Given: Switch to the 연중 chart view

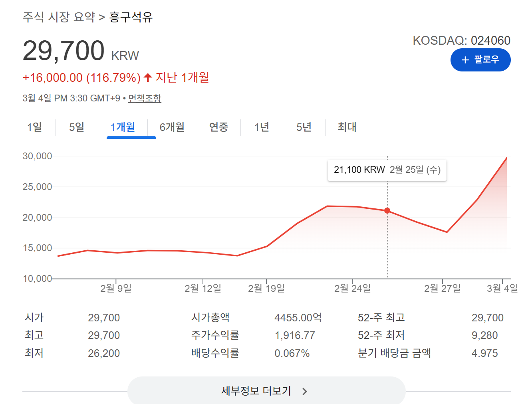Looking at the screenshot, I should [x=218, y=127].
